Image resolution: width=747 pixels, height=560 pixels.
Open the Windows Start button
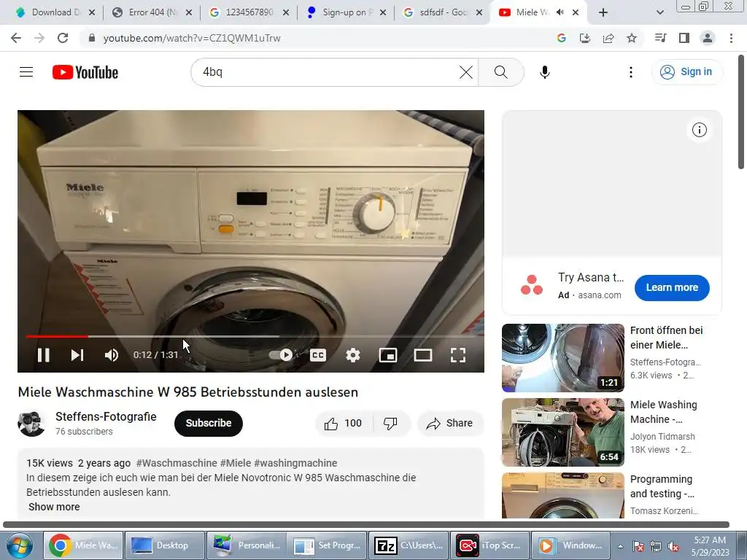click(19, 545)
